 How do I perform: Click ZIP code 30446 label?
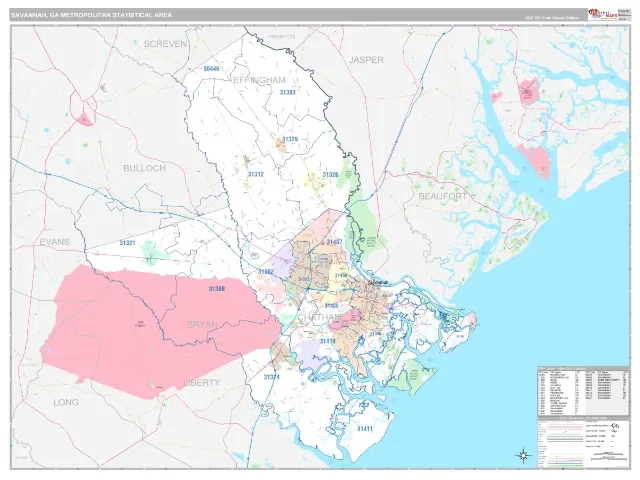click(211, 69)
